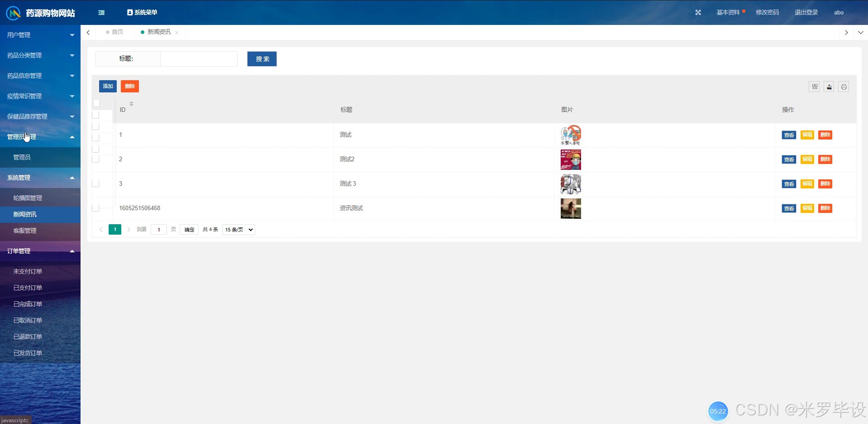Viewport: 868px width, 424px height.
Task: Go to previous page arrow
Action: (101, 230)
